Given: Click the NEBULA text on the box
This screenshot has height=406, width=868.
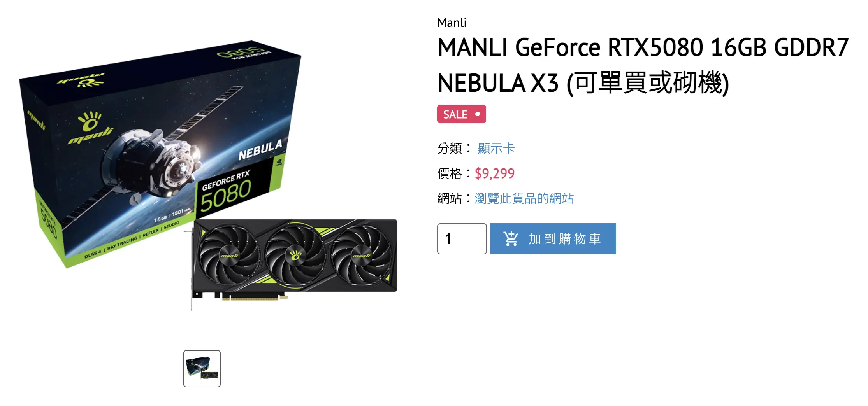Looking at the screenshot, I should 260,150.
